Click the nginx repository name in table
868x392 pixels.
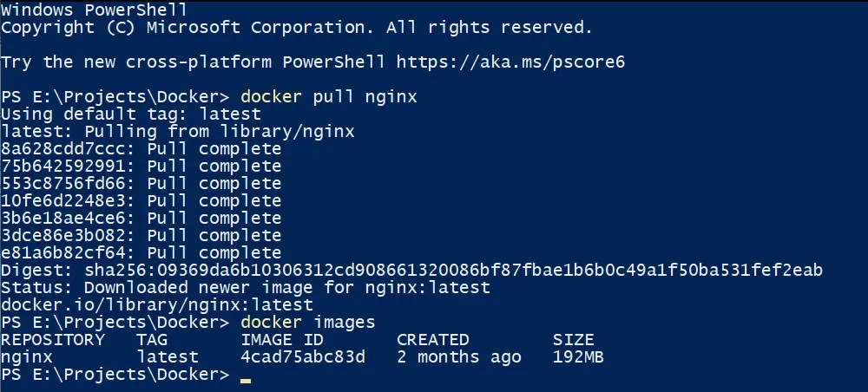pyautogui.click(x=27, y=357)
